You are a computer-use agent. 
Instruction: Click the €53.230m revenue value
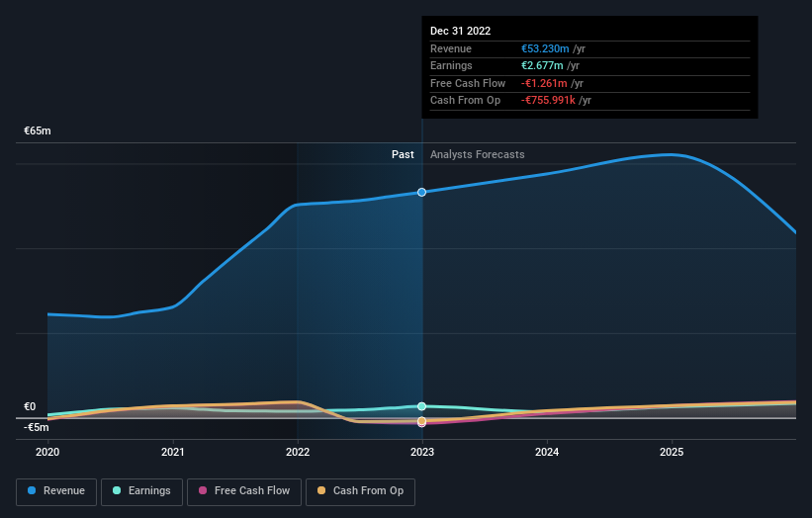[x=545, y=48]
